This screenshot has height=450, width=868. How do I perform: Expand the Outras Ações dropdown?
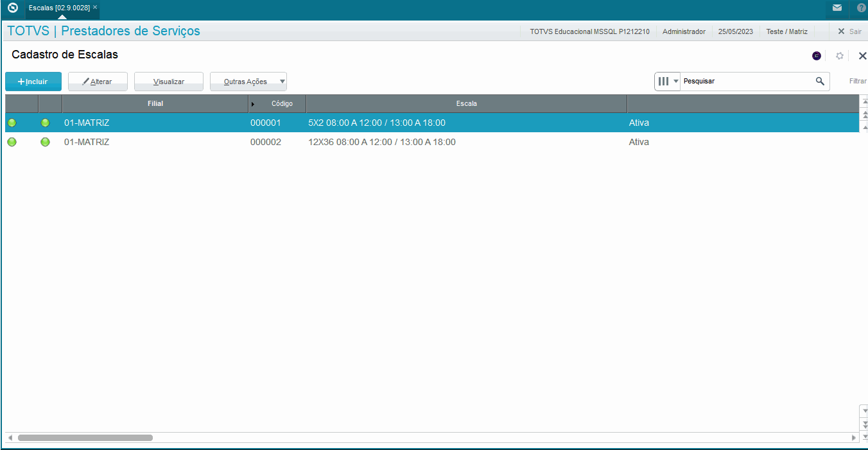pos(248,82)
